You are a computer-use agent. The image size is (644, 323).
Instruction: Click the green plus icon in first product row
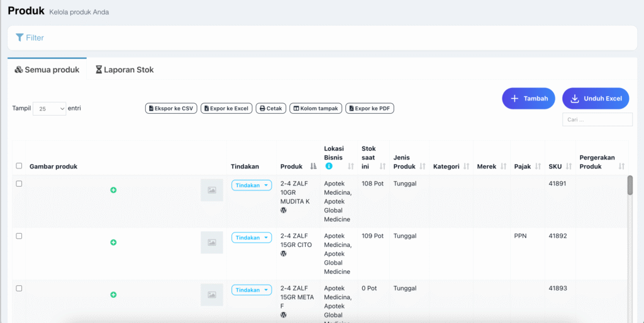pyautogui.click(x=113, y=190)
